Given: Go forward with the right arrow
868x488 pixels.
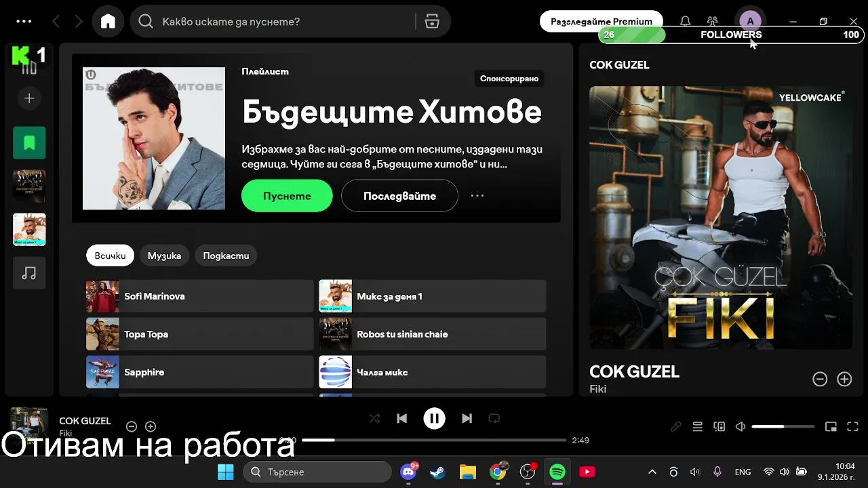Looking at the screenshot, I should coord(79,22).
